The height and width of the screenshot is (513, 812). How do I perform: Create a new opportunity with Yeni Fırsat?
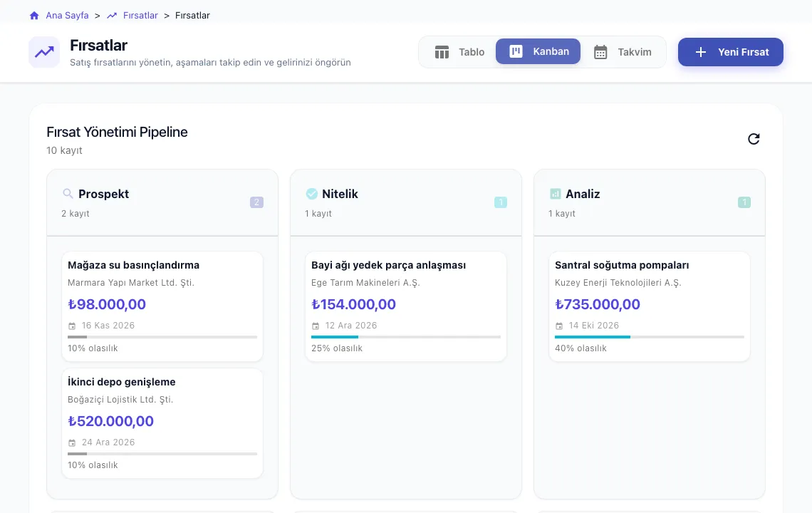[731, 52]
